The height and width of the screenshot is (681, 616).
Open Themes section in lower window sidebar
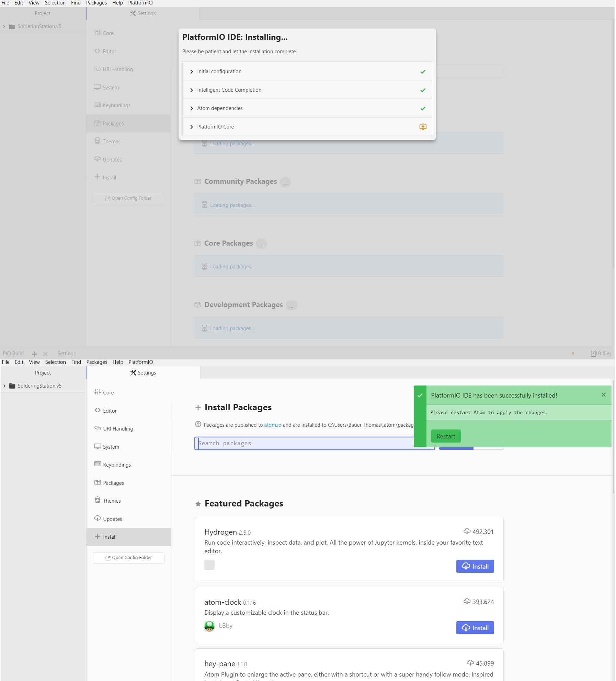(129, 501)
